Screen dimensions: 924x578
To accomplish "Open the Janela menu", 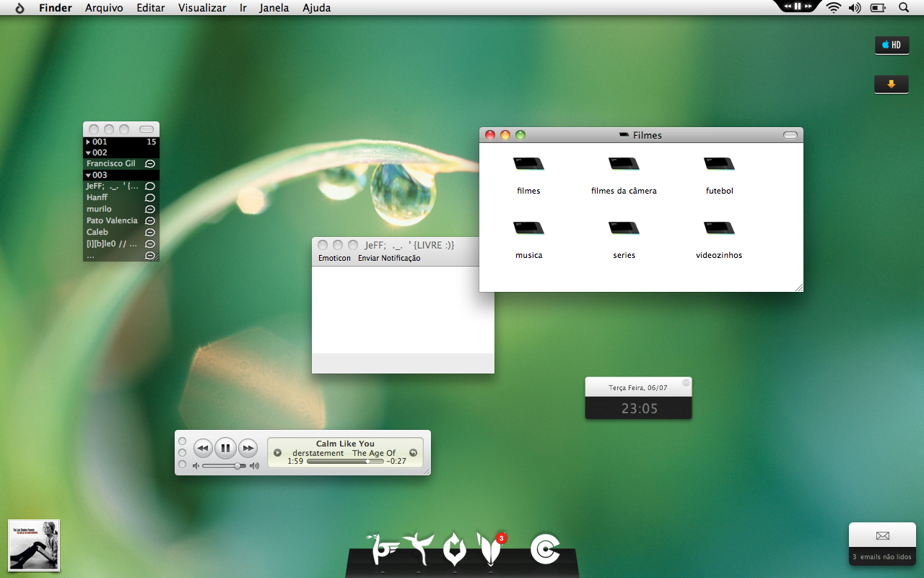I will click(274, 8).
